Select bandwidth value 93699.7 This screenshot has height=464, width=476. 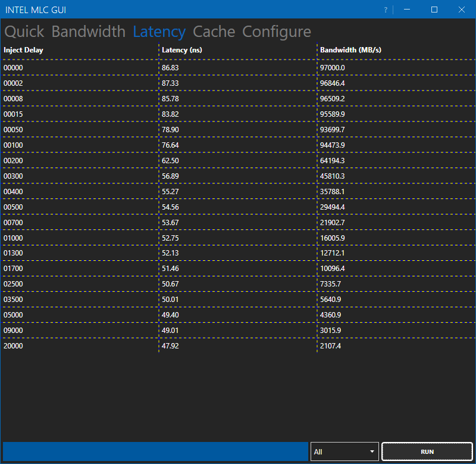tap(332, 130)
